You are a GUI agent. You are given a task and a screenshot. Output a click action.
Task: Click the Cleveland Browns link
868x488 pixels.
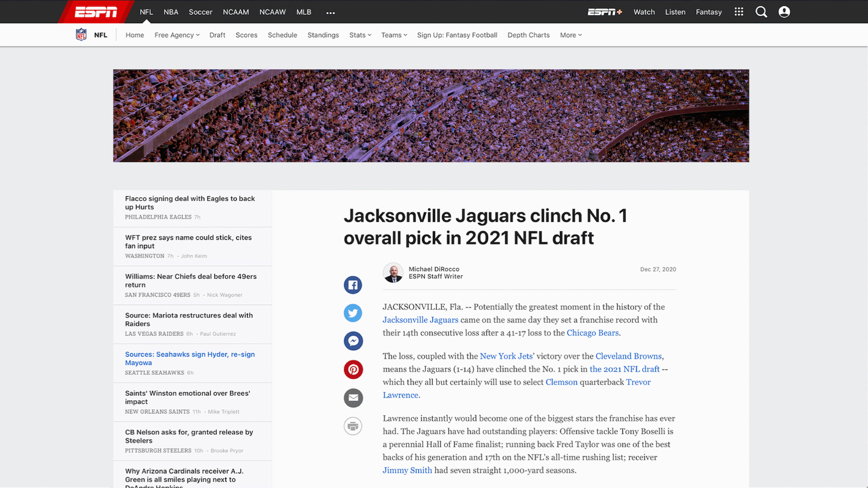[x=628, y=357]
